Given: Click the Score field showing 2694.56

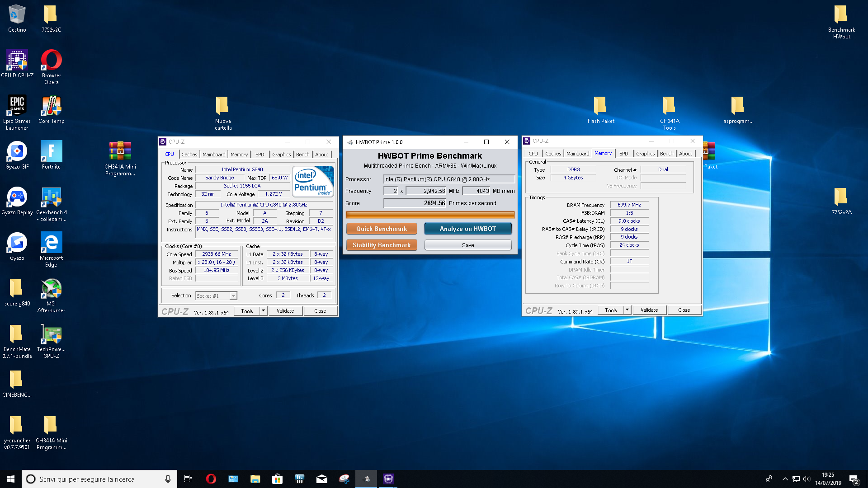Looking at the screenshot, I should pyautogui.click(x=415, y=203).
